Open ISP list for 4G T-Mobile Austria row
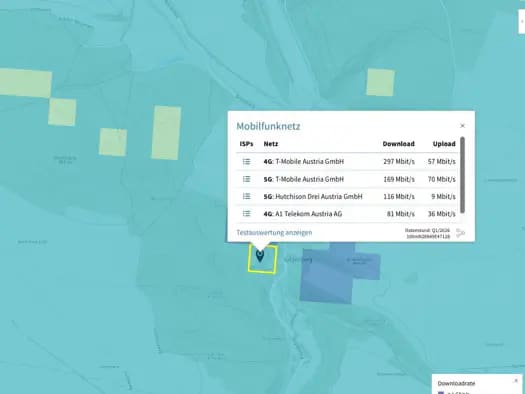Image resolution: width=525 pixels, height=394 pixels. coord(246,162)
